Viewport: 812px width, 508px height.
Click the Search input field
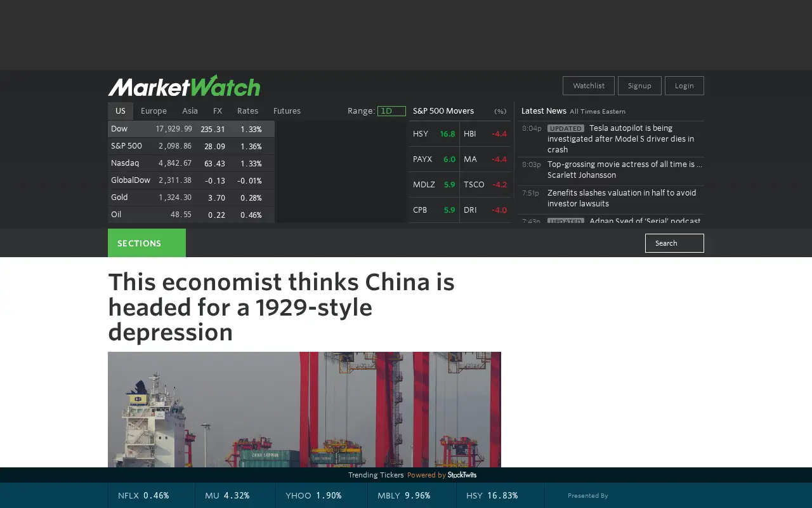674,243
